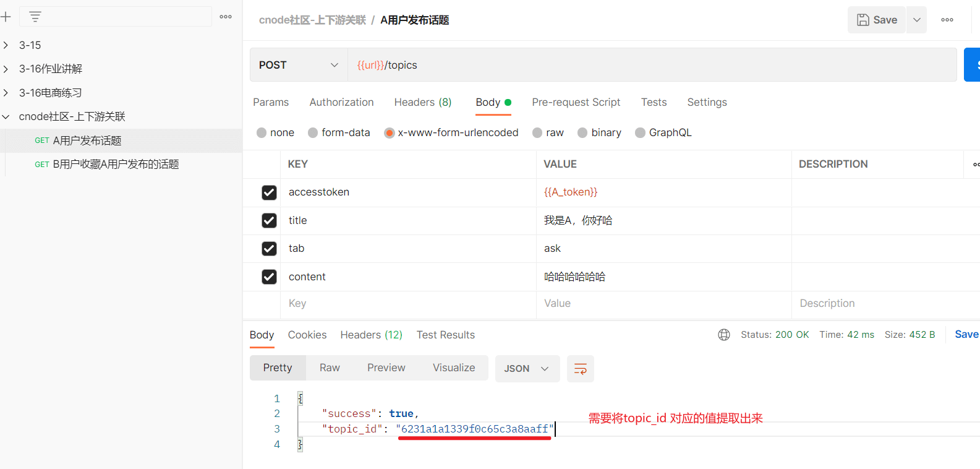The width and height of the screenshot is (980, 469).
Task: Click the plus icon to create new collection
Action: click(x=6, y=17)
